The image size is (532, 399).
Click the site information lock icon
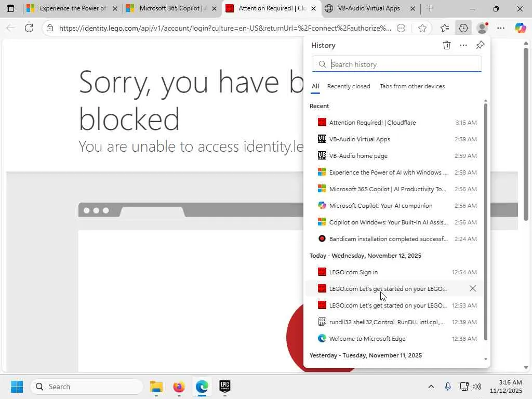point(50,28)
